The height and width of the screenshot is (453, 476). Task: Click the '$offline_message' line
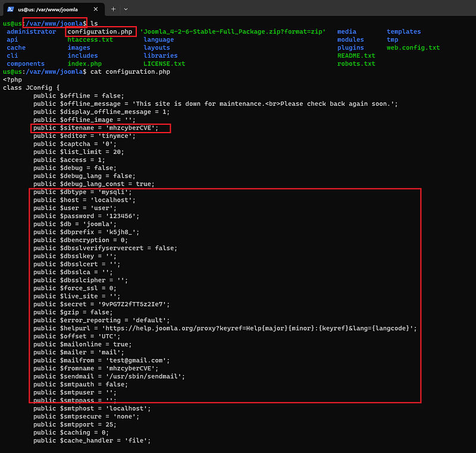[215, 104]
